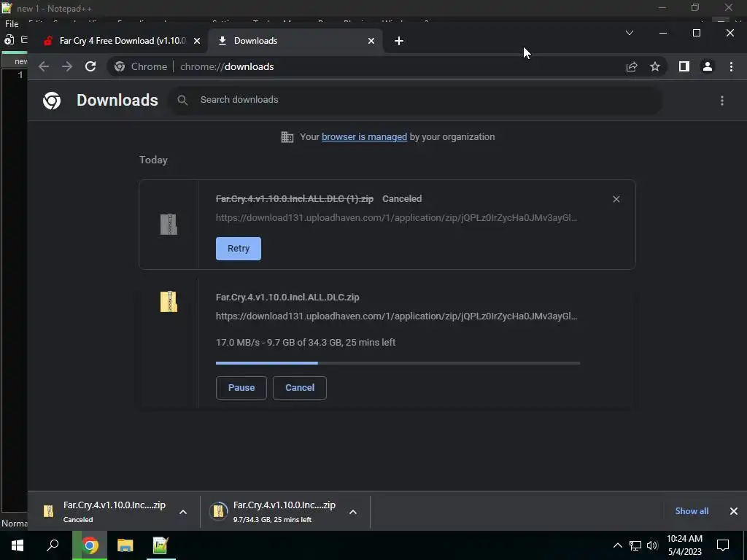Screen dimensions: 747x560
Task: Focus the Search downloads field
Action: point(415,100)
